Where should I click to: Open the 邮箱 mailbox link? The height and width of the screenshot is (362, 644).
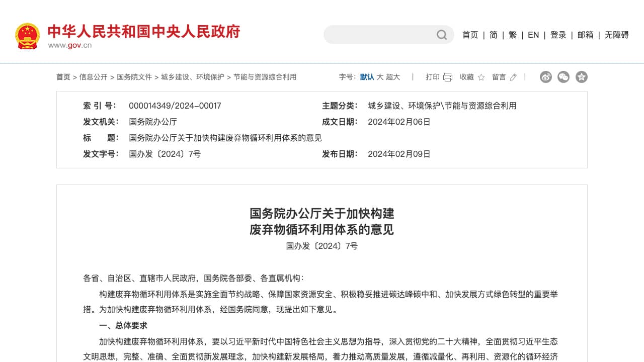tap(586, 35)
